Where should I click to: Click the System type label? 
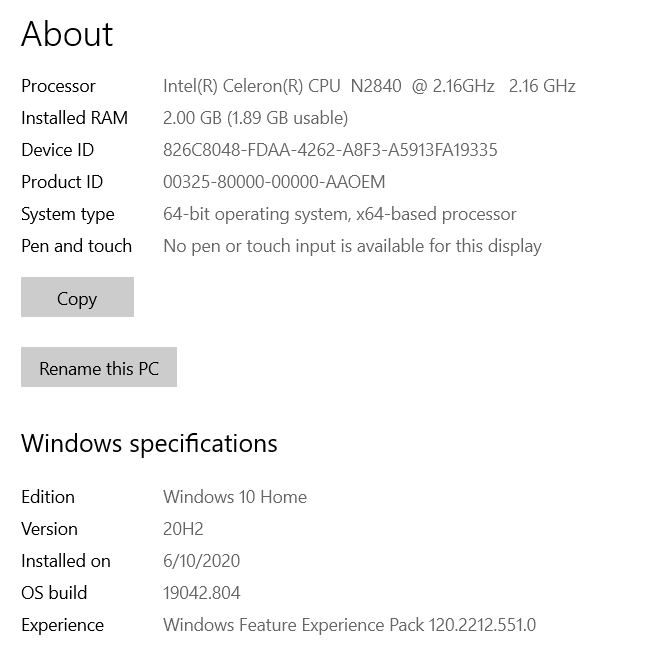68,214
